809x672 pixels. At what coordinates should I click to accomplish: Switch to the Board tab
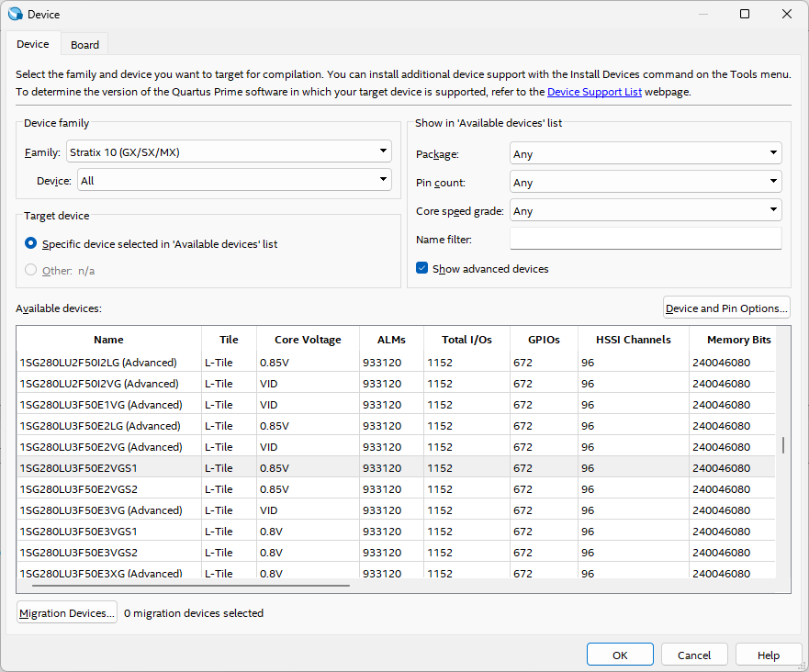(85, 45)
